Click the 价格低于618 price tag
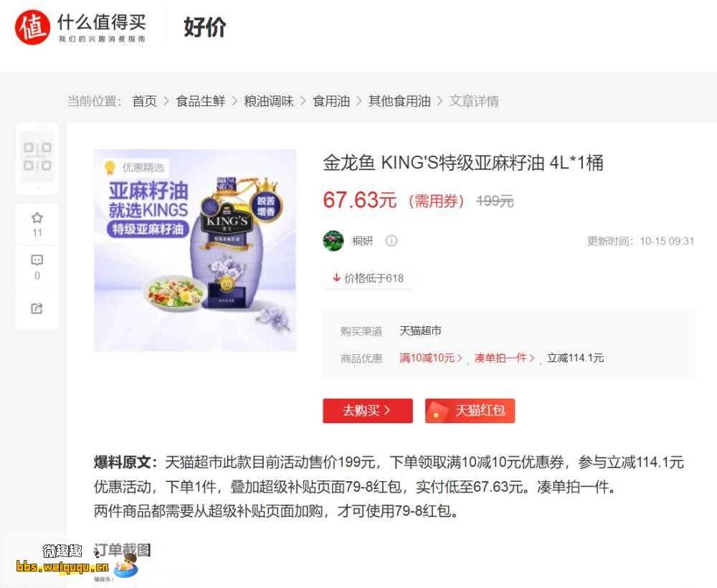717x588 pixels. pos(368,278)
